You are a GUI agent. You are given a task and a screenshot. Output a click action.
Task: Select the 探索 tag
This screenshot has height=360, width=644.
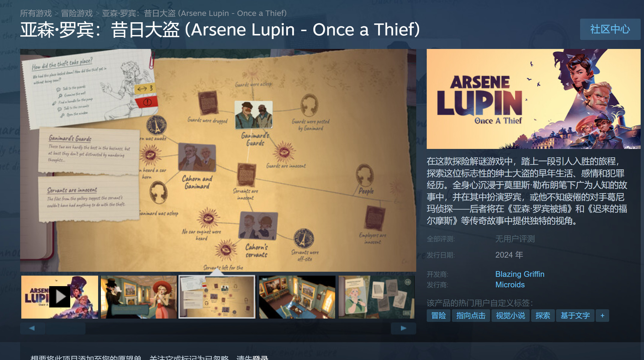point(543,316)
